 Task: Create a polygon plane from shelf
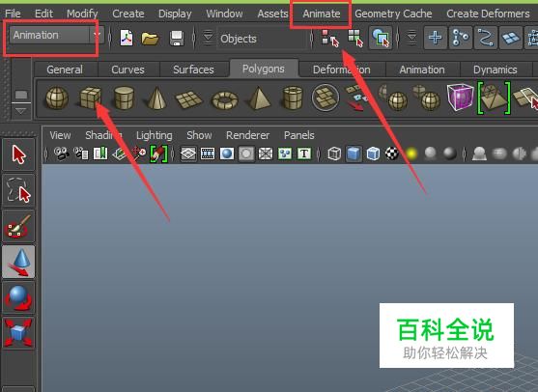click(x=189, y=99)
